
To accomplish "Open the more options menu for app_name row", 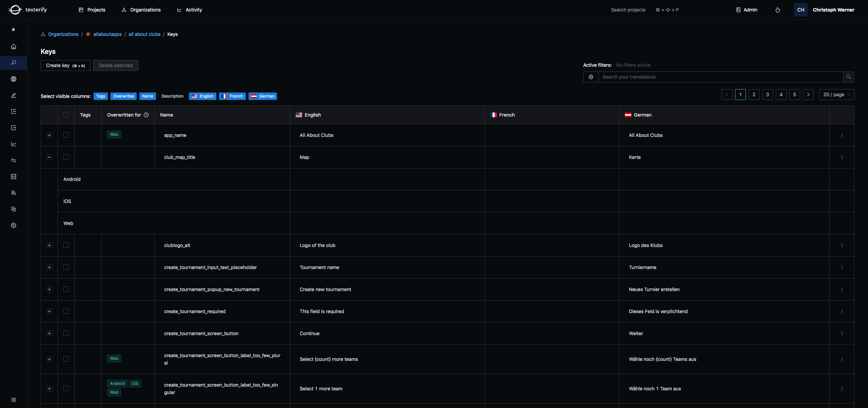I will click(842, 135).
